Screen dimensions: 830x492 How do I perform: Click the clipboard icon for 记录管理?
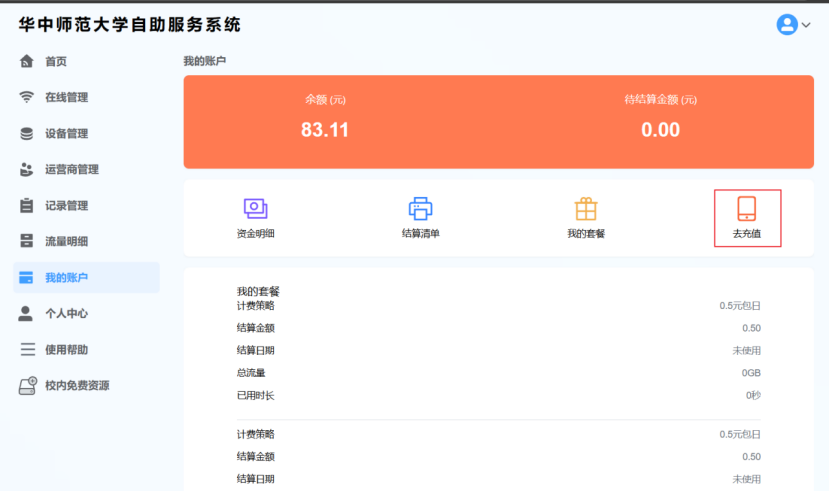coord(26,205)
